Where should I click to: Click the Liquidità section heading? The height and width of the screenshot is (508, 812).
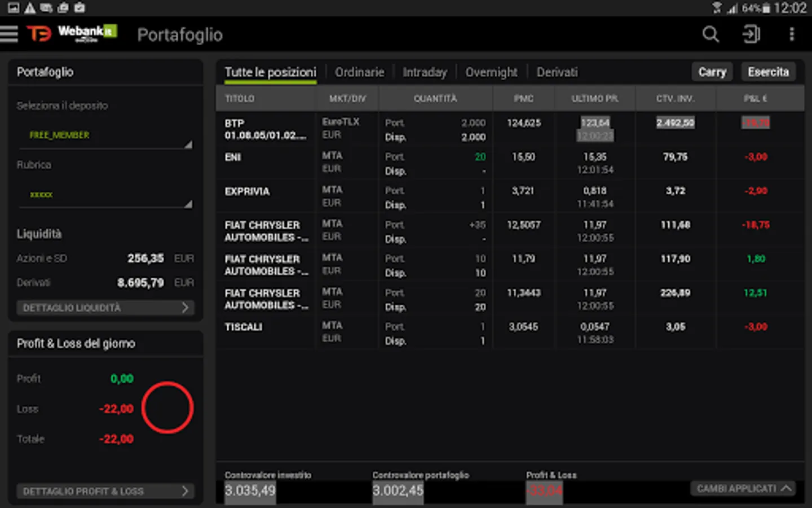(39, 234)
